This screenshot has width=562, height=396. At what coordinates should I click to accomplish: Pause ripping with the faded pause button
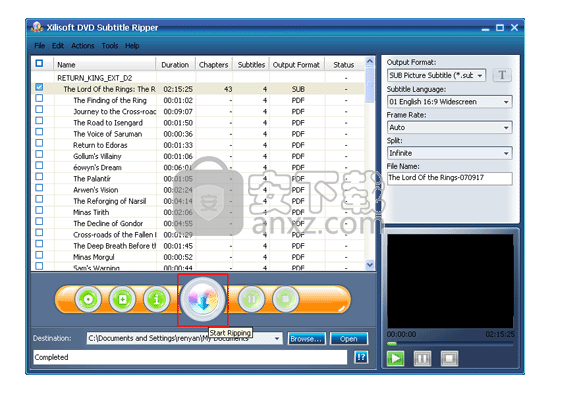pos(251,299)
